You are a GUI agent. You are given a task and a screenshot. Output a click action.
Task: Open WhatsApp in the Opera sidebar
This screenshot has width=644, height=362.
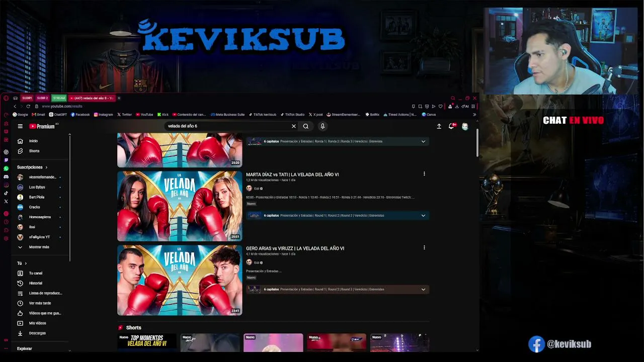click(x=6, y=168)
